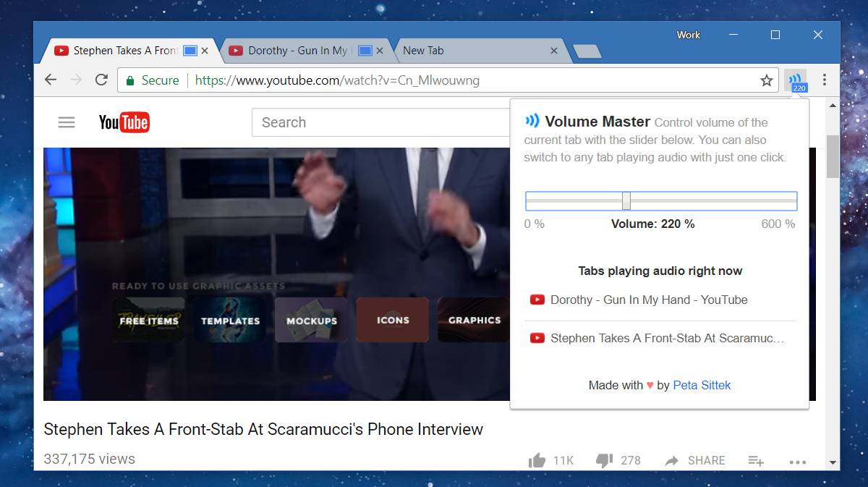The image size is (868, 487).
Task: Go back to the previous page
Action: 51,80
